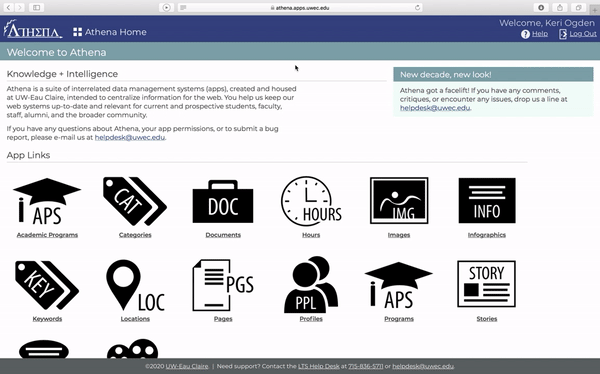Open the Images IMG icon
The width and height of the screenshot is (600, 374).
[399, 201]
